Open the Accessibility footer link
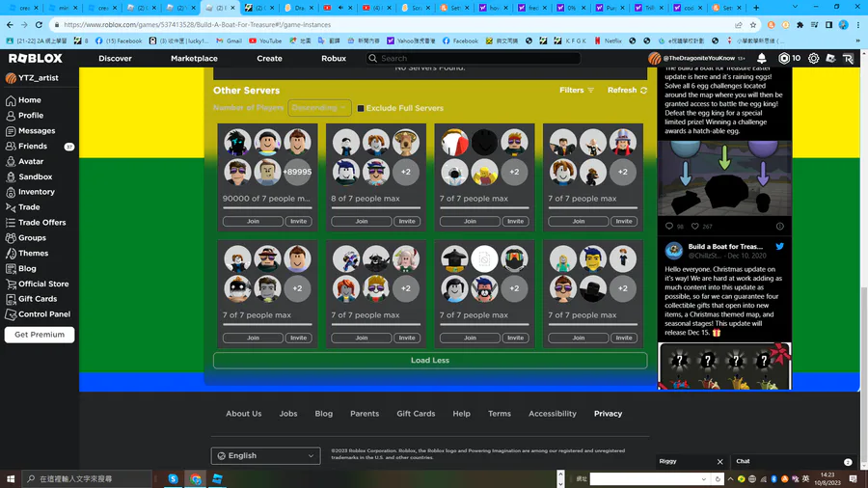 pyautogui.click(x=553, y=414)
